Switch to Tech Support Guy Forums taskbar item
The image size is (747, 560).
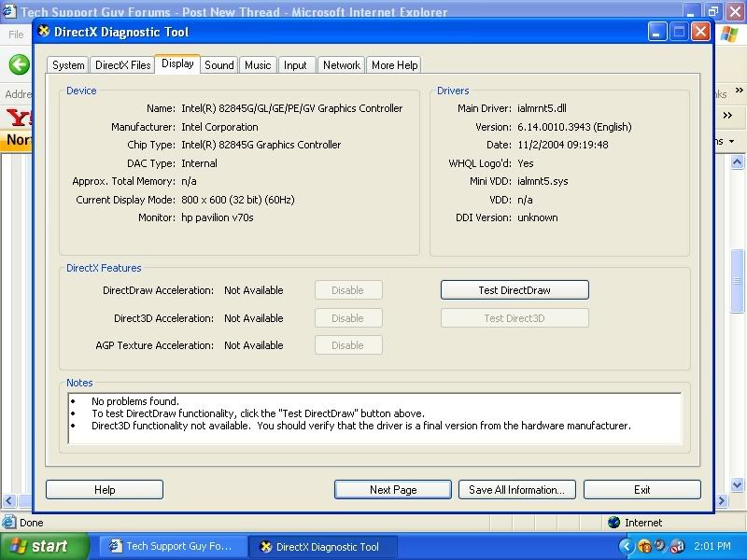pyautogui.click(x=174, y=546)
